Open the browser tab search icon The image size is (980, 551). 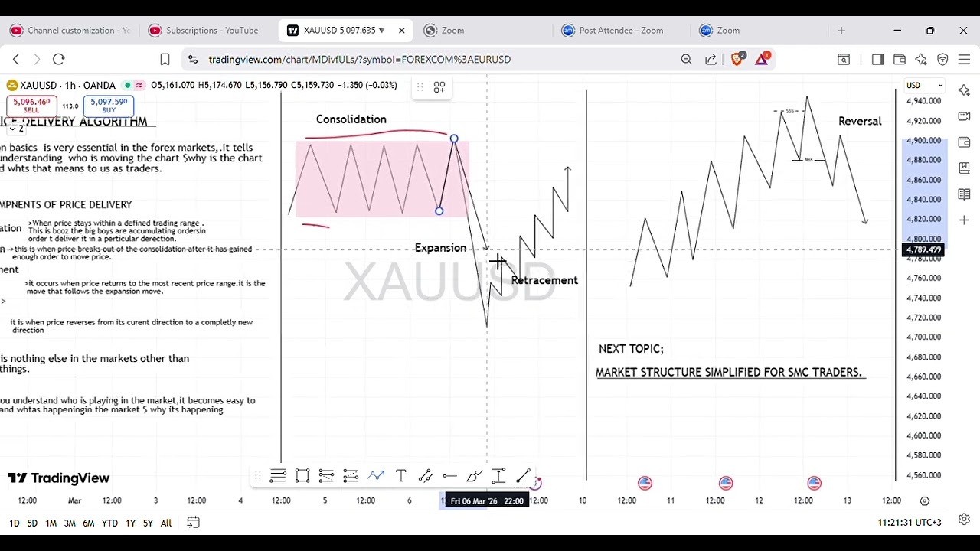(x=844, y=59)
